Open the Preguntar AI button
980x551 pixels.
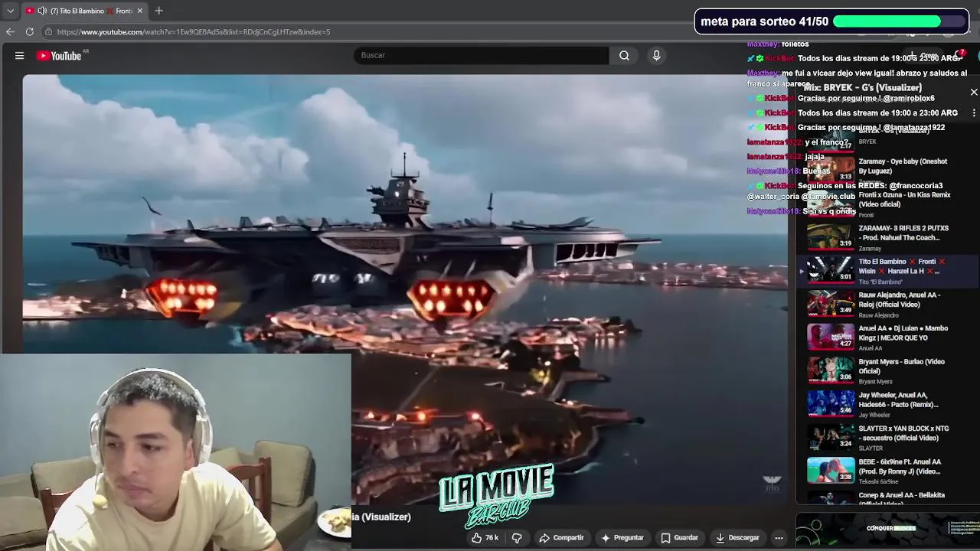(x=622, y=538)
